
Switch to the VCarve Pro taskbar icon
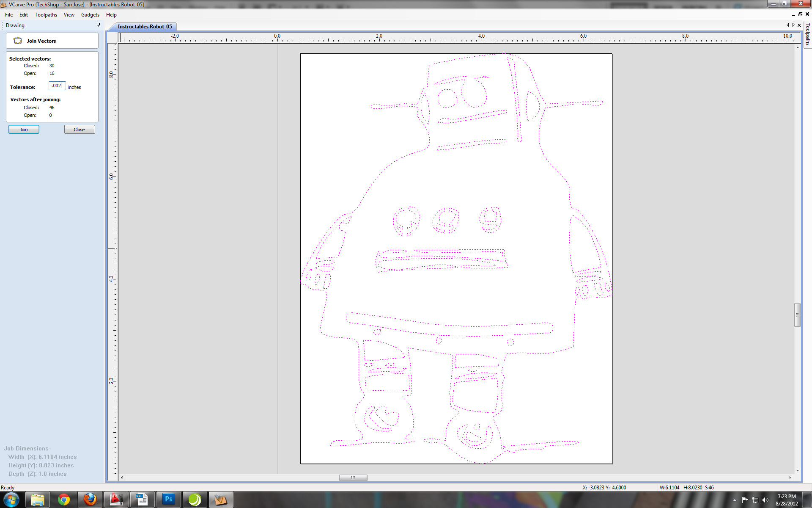click(x=221, y=500)
